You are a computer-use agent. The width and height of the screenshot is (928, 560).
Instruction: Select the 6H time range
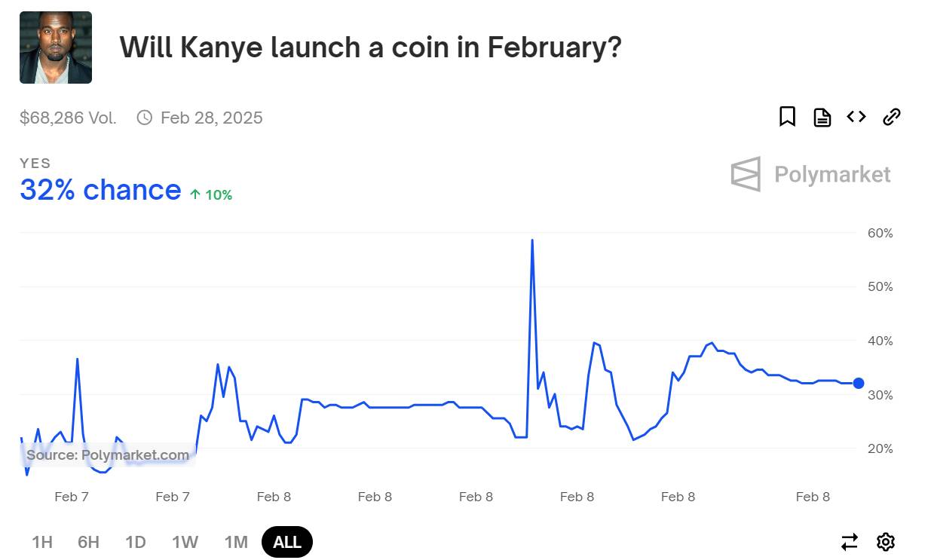click(88, 541)
